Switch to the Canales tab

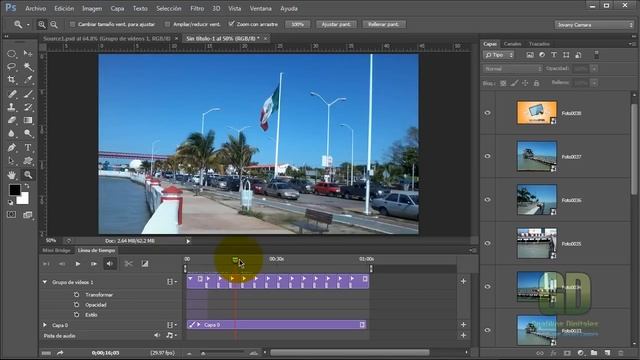[512, 44]
